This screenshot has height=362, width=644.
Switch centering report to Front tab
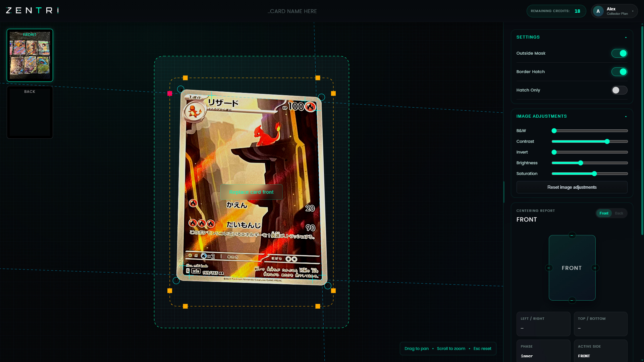(604, 213)
